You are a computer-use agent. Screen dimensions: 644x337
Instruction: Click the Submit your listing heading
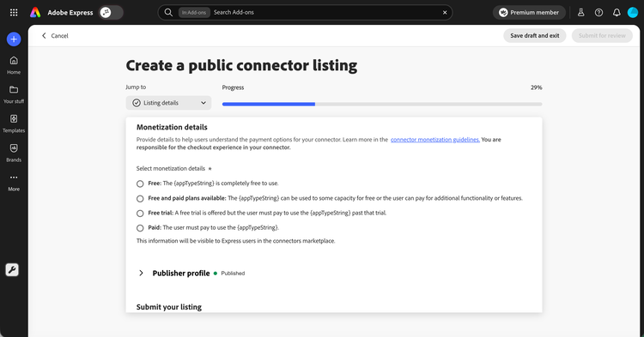click(169, 307)
